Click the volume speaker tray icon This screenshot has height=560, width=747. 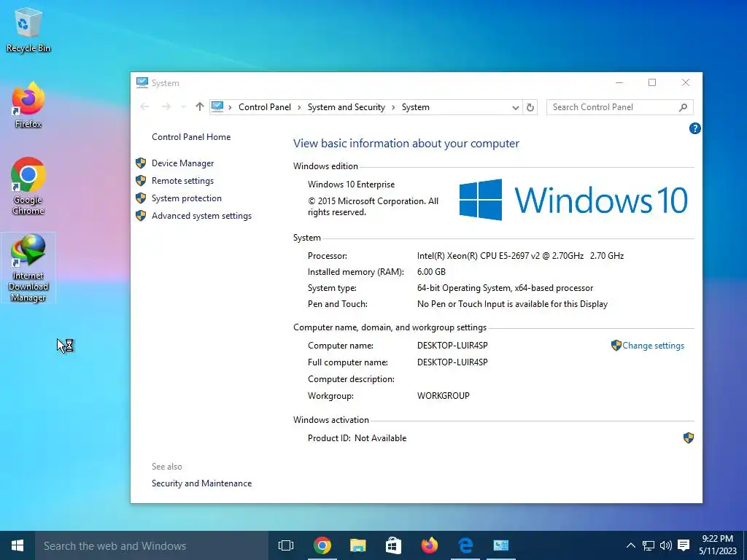coord(665,545)
